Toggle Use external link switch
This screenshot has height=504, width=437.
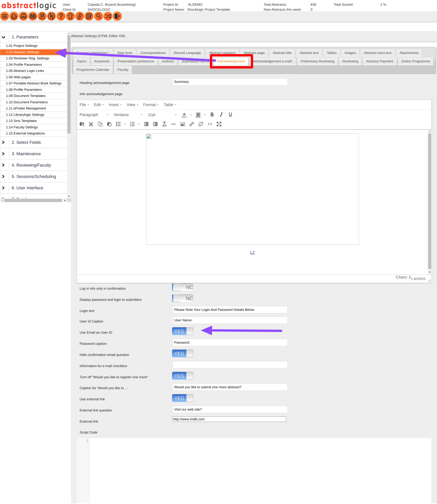[x=182, y=398]
